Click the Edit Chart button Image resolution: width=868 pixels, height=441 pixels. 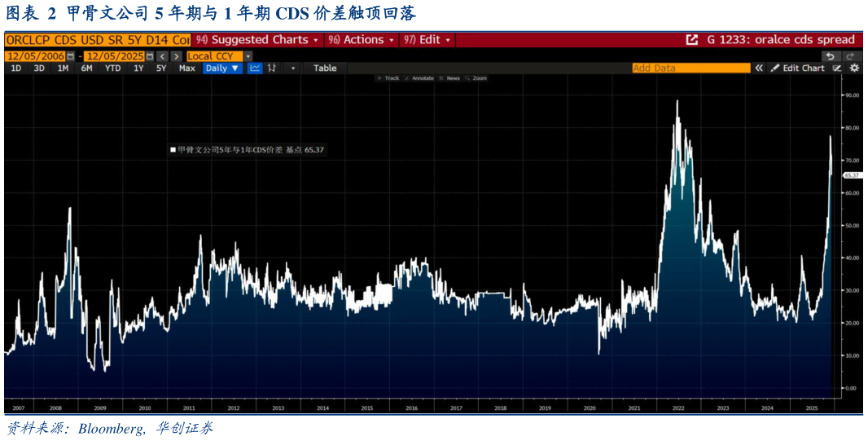(x=798, y=68)
